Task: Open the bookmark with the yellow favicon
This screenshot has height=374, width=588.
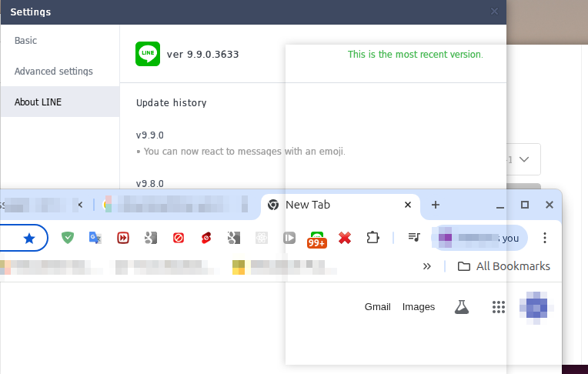Action: point(284,267)
